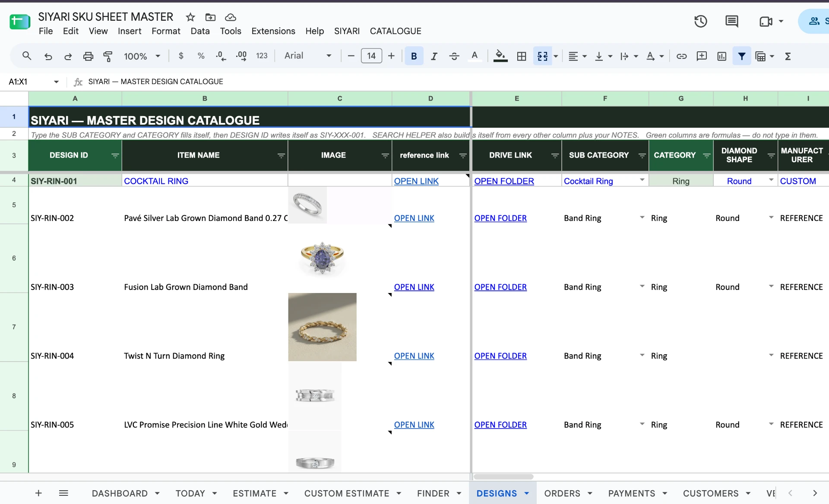This screenshot has width=829, height=504.
Task: Click the Insert link icon
Action: pos(681,56)
